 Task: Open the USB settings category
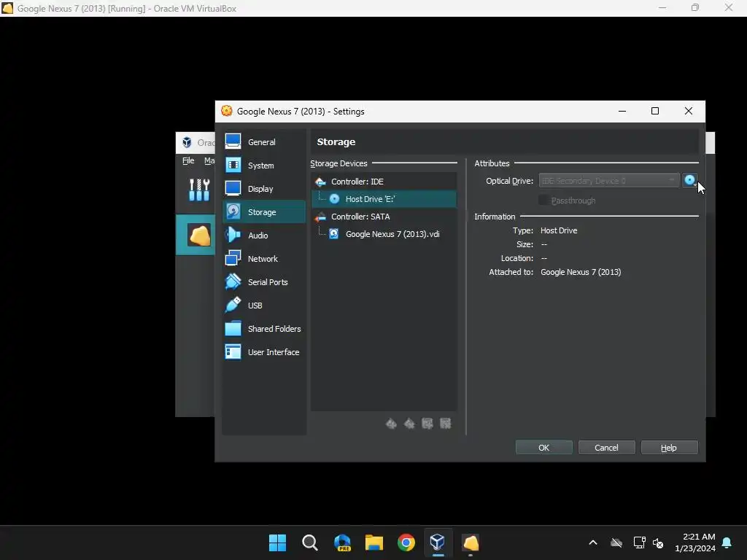264,306
